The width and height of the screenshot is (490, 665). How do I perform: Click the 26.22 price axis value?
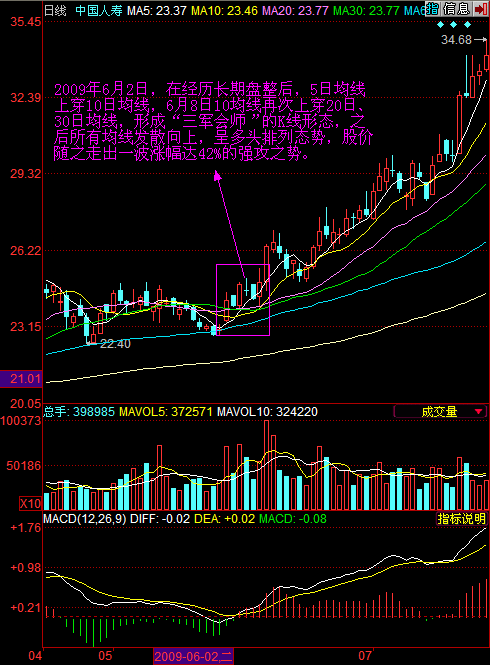(26, 250)
